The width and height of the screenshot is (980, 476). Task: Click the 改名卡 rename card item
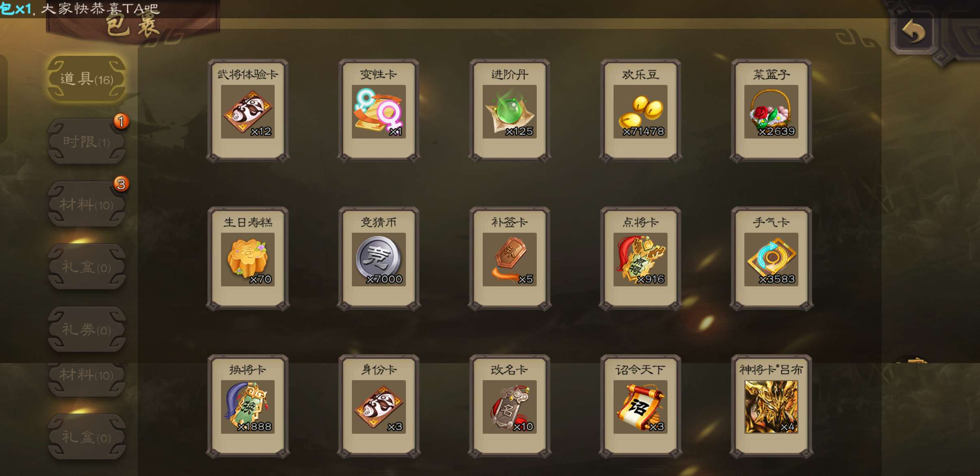click(x=510, y=406)
